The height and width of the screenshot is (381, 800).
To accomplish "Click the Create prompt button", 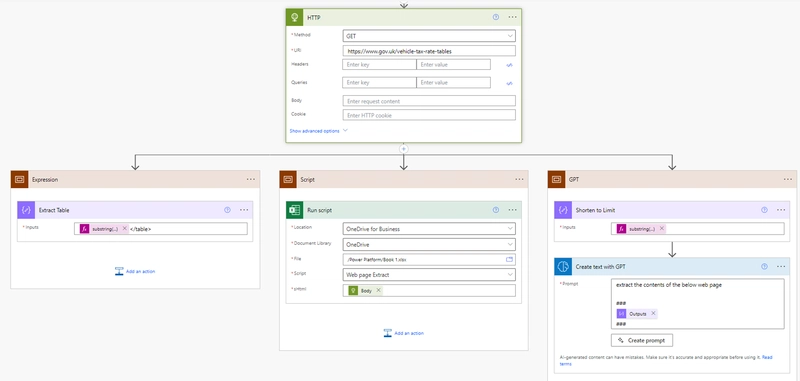I will [642, 340].
